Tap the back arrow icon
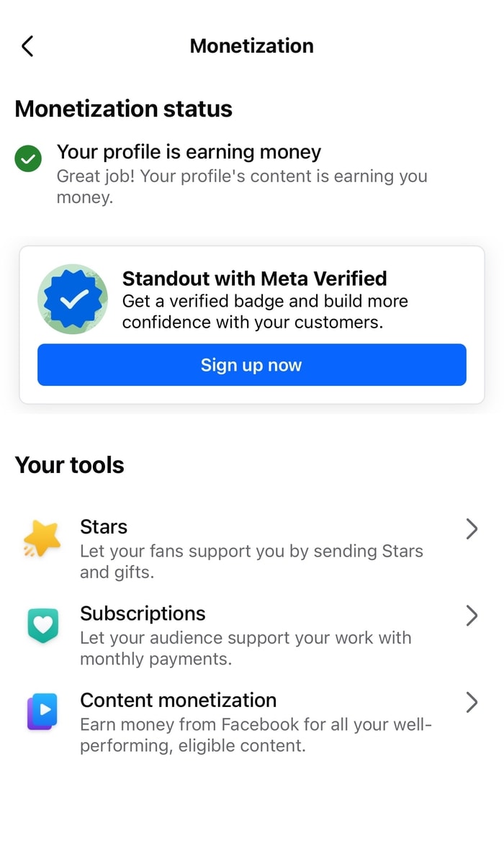Image resolution: width=504 pixels, height=846 pixels. (x=27, y=46)
